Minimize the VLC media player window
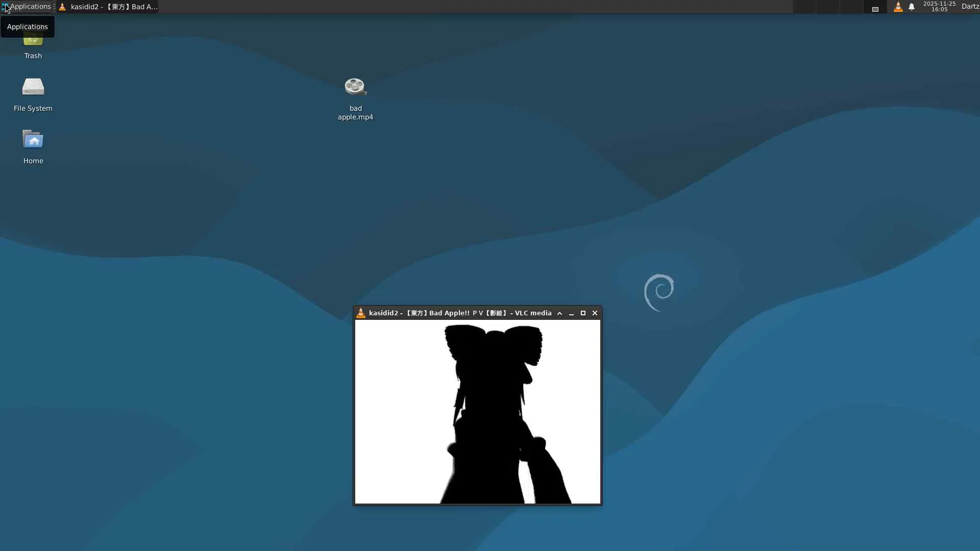The width and height of the screenshot is (980, 551). 571,313
